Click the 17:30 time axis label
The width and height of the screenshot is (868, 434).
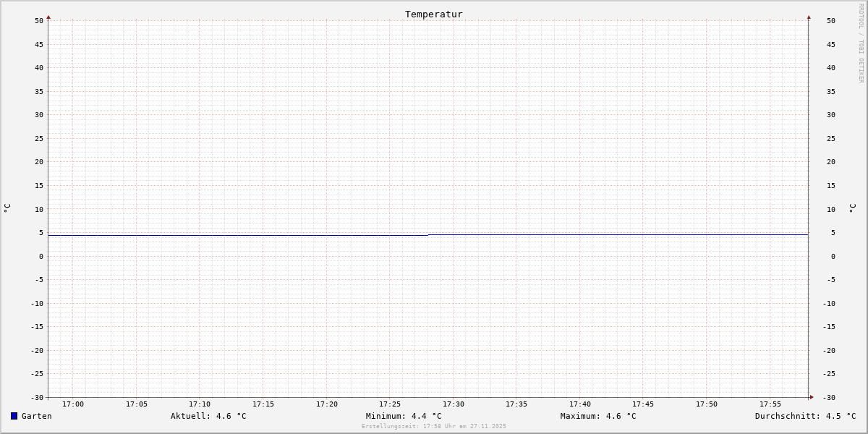pyautogui.click(x=454, y=404)
